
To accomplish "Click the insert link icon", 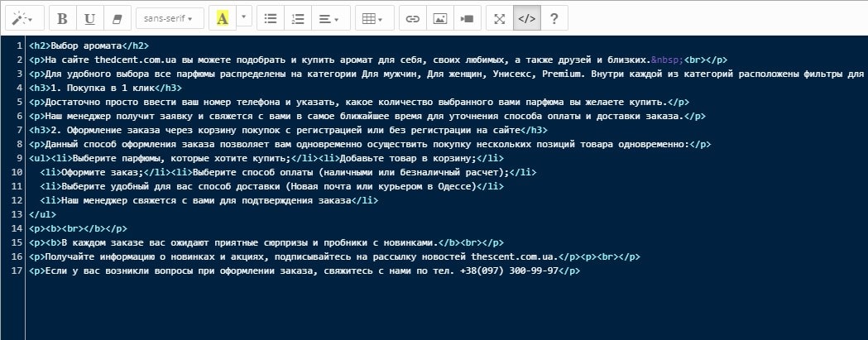I will tap(412, 18).
